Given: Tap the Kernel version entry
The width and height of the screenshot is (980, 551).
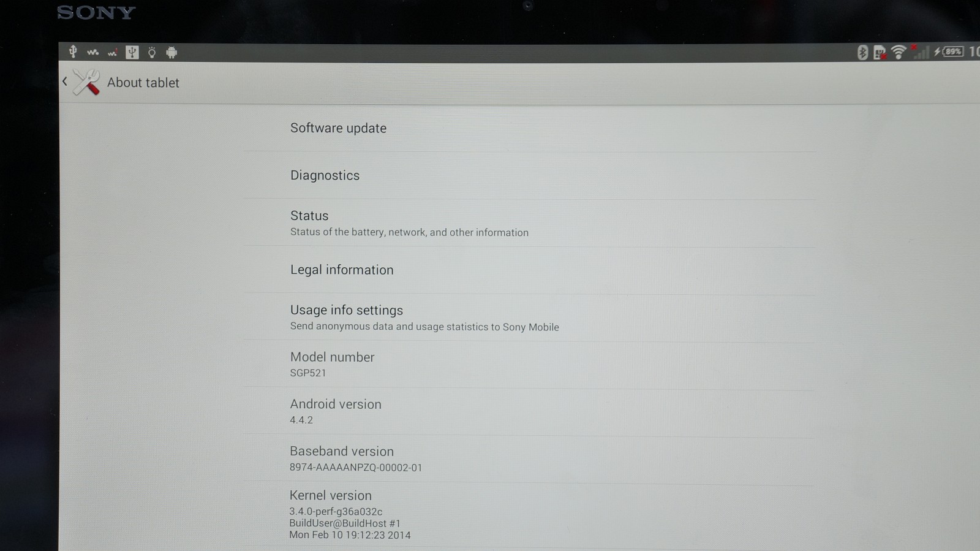Looking at the screenshot, I should tap(349, 515).
